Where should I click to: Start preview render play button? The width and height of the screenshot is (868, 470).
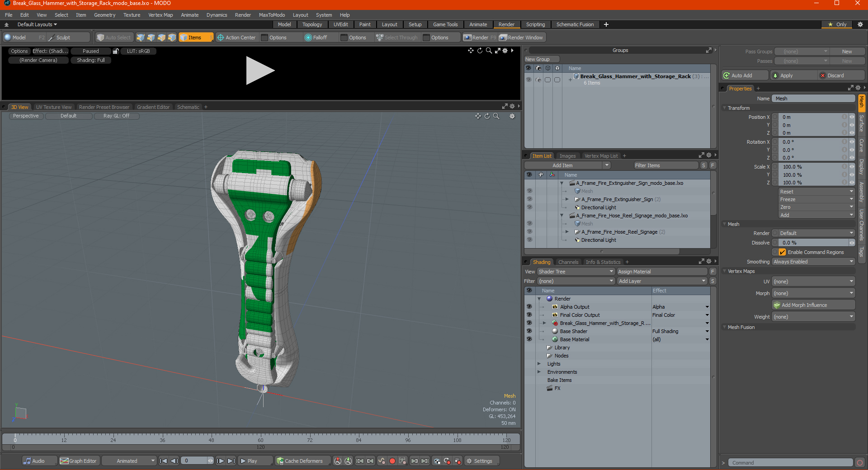coord(259,70)
